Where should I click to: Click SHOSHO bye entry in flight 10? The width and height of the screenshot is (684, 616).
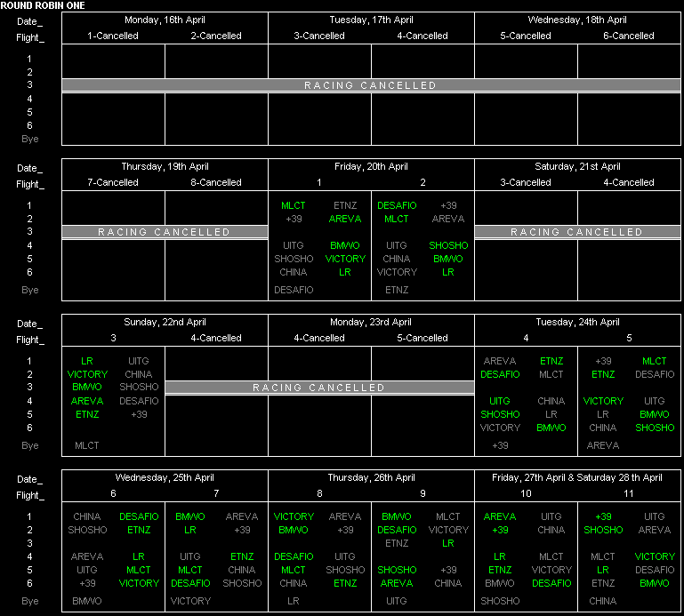(501, 601)
